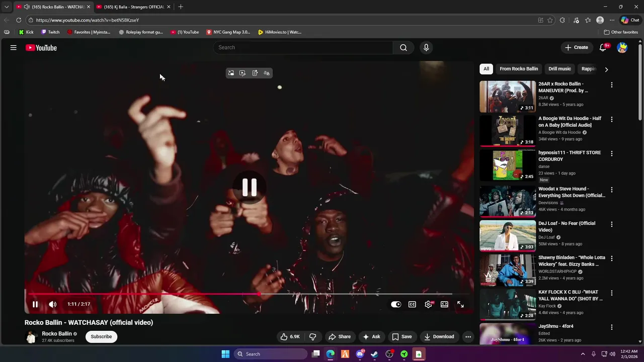Open MANEUVER video thumbnail

point(508,97)
